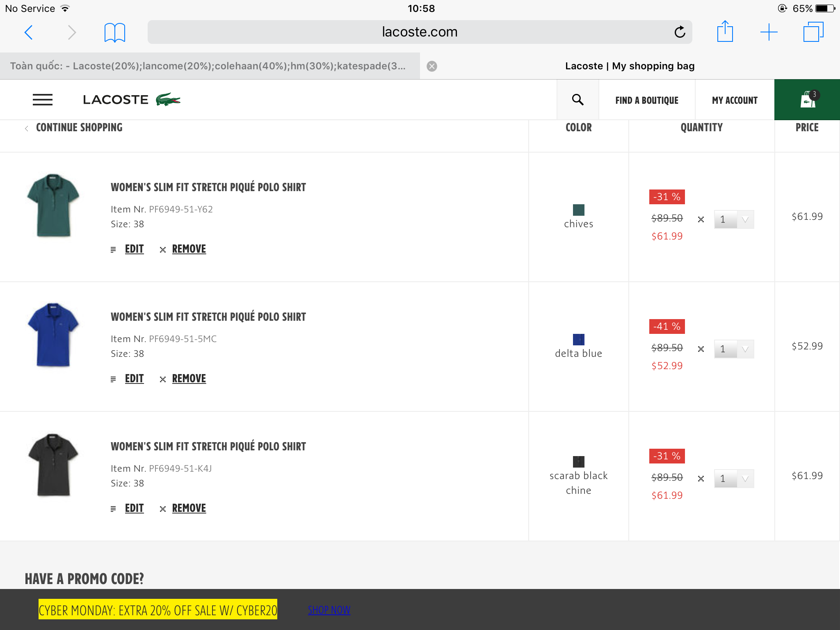Open the scarab black polo thumbnail

pyautogui.click(x=53, y=464)
